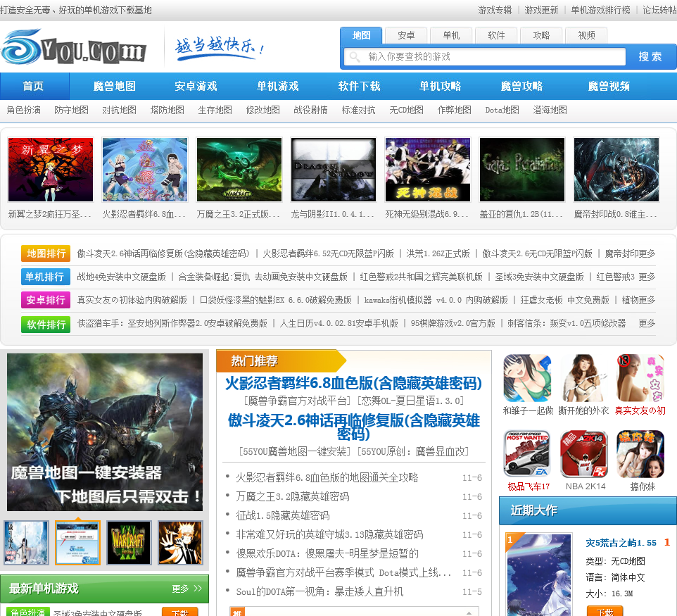Open 突5荒古之屿1.55 title link

coord(621,543)
